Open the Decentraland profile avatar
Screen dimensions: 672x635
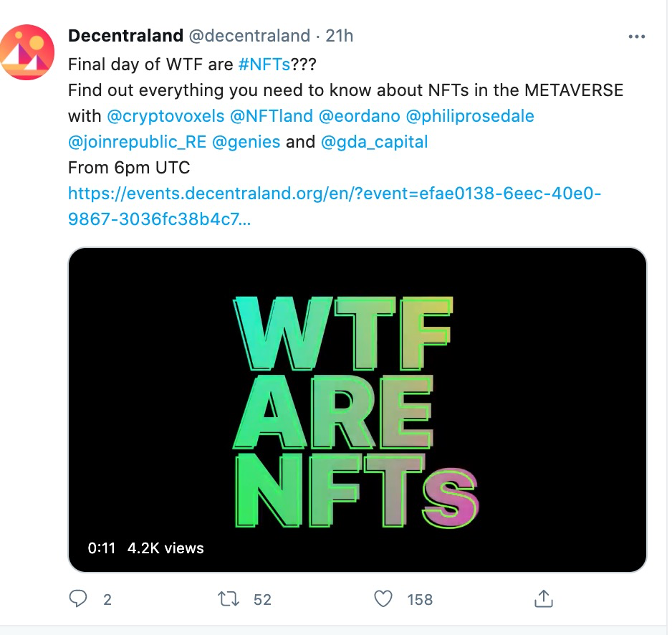[x=27, y=52]
